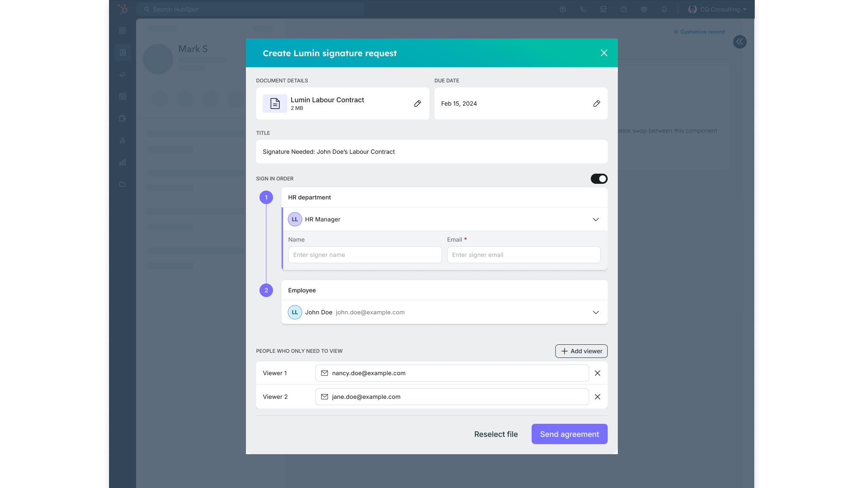Image resolution: width=868 pixels, height=488 pixels.
Task: Close the Create Lumin signature request dialog
Action: [x=604, y=53]
